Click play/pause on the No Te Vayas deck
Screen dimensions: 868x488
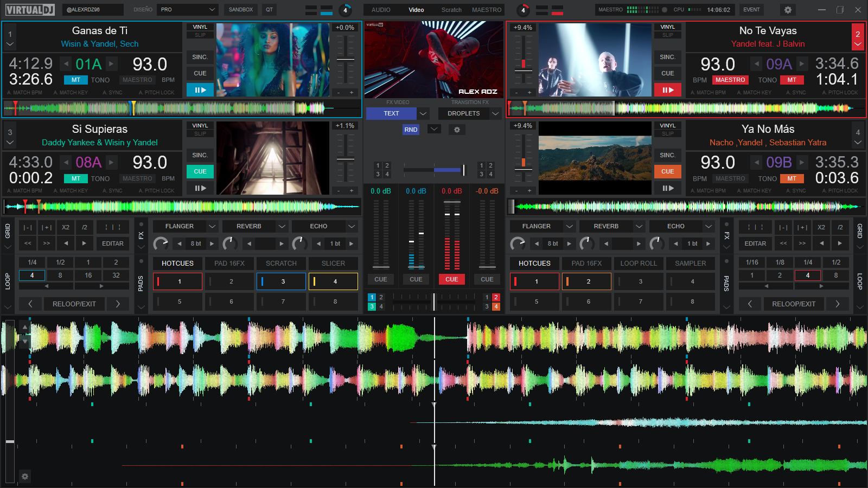pyautogui.click(x=667, y=90)
